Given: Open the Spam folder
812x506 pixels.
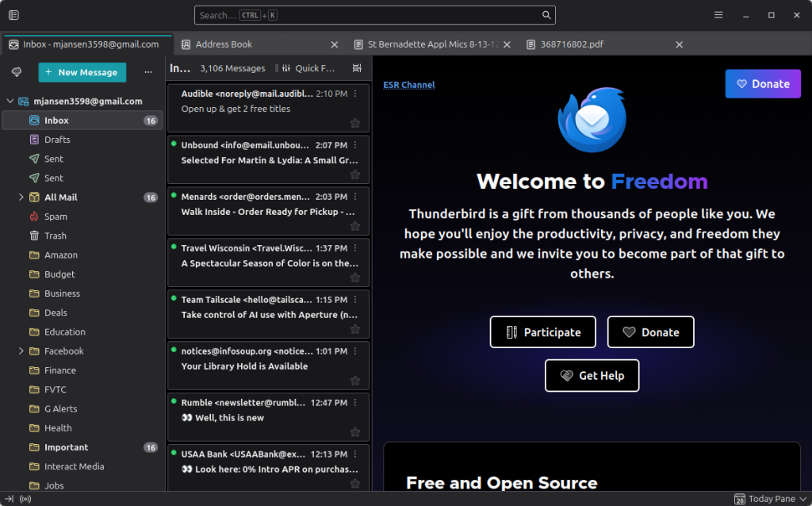Looking at the screenshot, I should click(82, 217).
